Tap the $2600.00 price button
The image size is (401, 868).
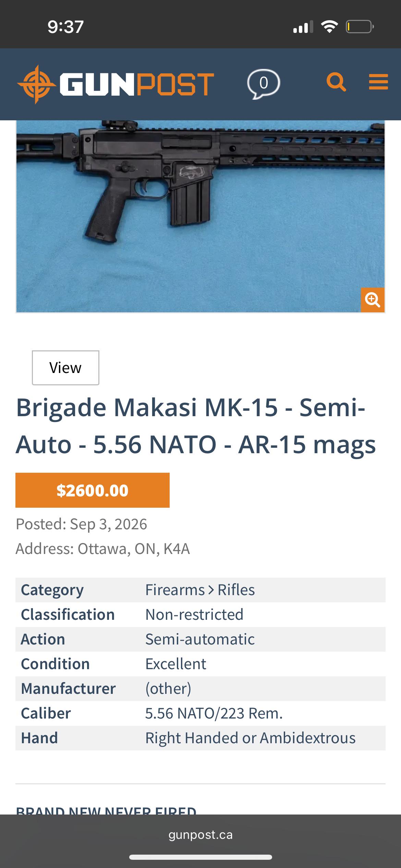[x=93, y=490]
